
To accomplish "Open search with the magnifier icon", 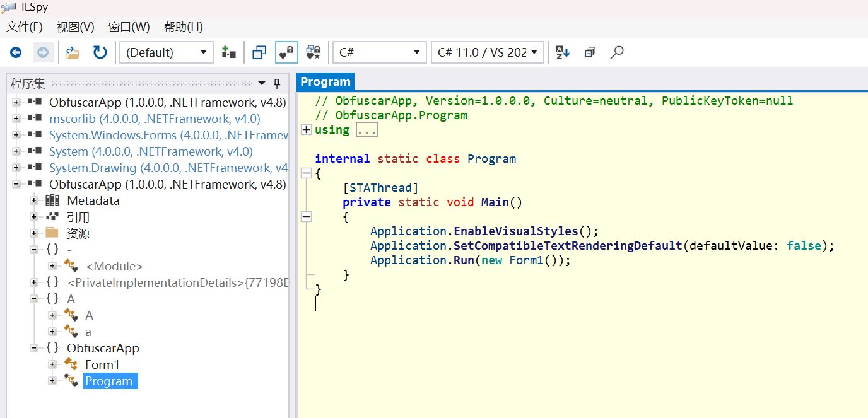I will tap(617, 52).
